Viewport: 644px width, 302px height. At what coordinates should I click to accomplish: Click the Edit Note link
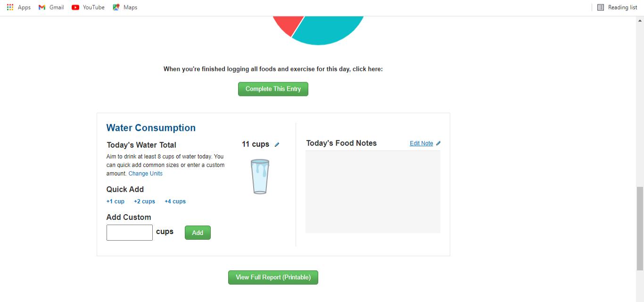tap(421, 143)
